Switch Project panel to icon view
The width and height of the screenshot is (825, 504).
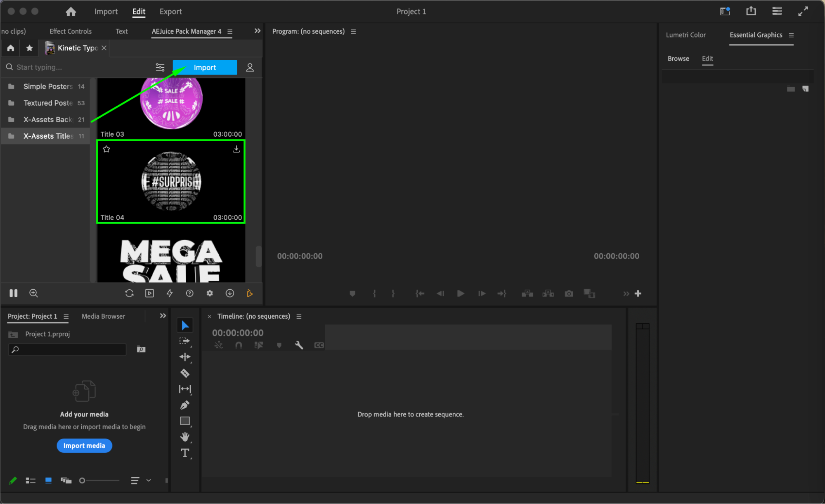(x=48, y=480)
